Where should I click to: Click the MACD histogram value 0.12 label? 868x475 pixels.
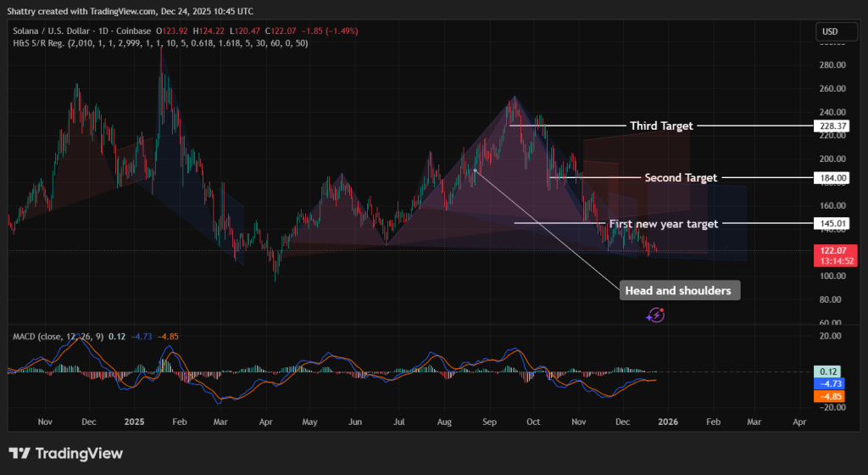(x=830, y=372)
